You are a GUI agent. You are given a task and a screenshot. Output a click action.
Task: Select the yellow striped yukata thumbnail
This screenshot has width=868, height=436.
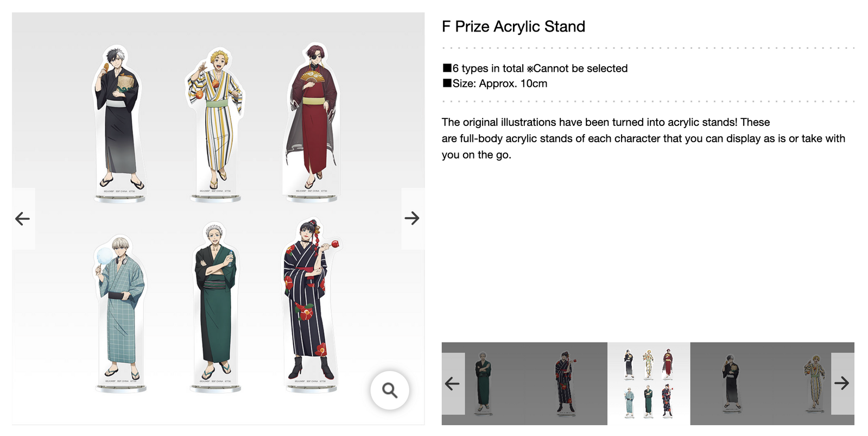coord(813,383)
